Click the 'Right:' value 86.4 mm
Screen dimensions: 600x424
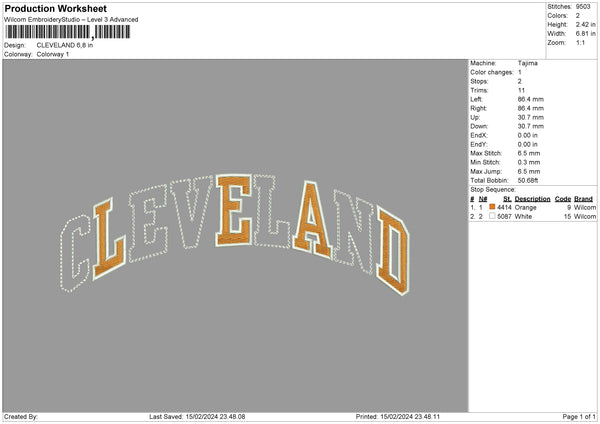[531, 108]
